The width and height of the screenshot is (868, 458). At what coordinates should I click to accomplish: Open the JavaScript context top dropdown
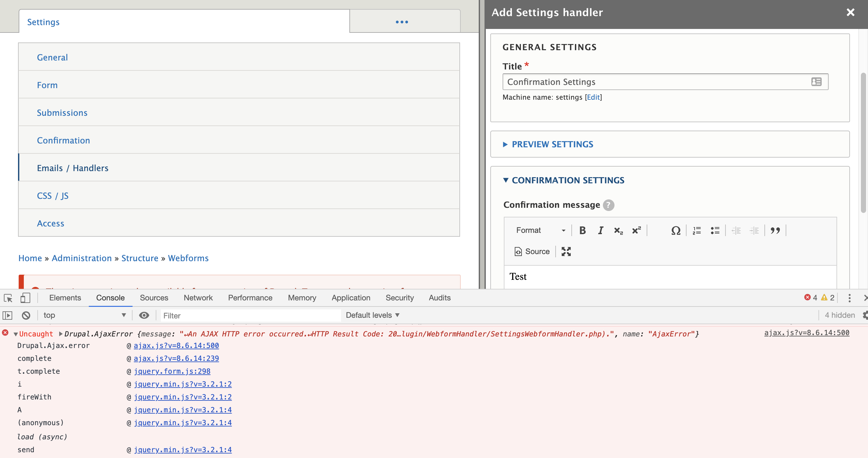(x=84, y=315)
